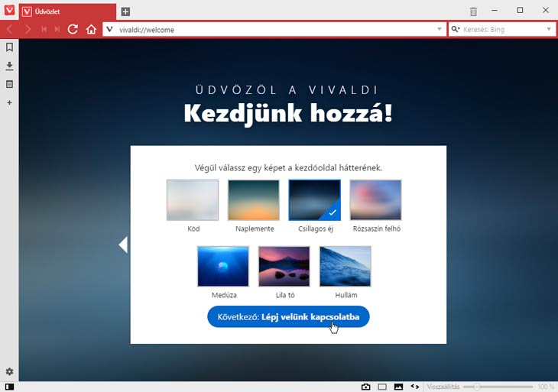Go forward with the forward arrow

pyautogui.click(x=28, y=29)
